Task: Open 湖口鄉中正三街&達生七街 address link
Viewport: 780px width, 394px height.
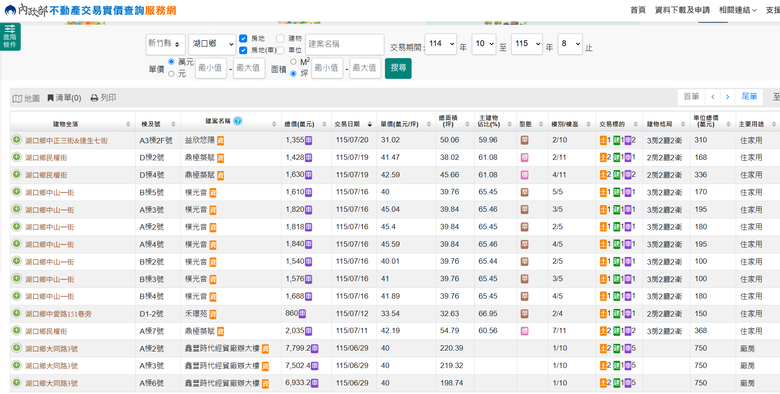Action: pyautogui.click(x=66, y=141)
